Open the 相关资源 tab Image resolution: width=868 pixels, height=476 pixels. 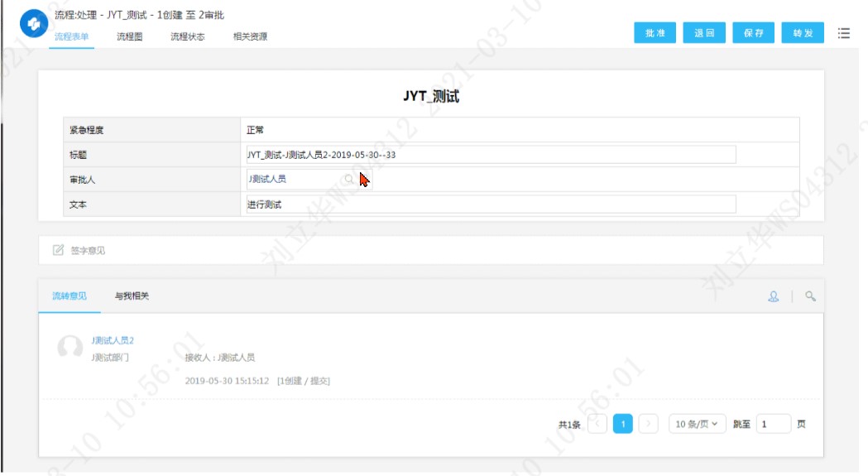[x=250, y=36]
